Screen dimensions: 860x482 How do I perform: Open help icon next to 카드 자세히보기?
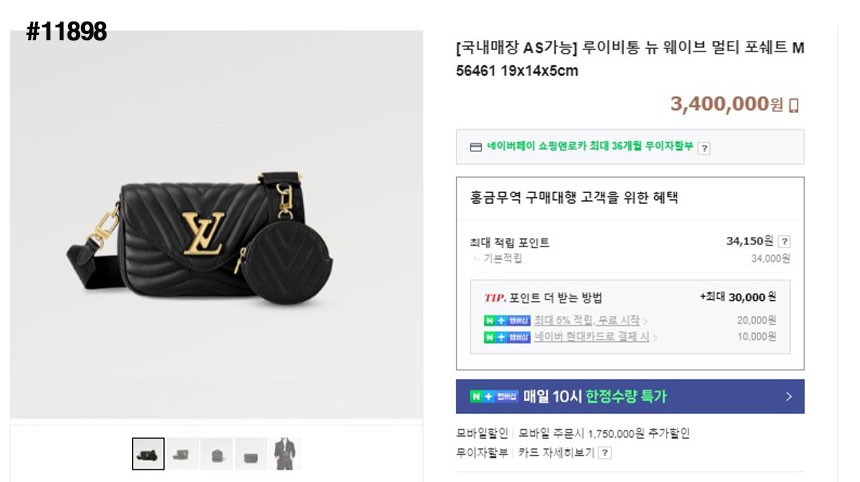coord(605,453)
